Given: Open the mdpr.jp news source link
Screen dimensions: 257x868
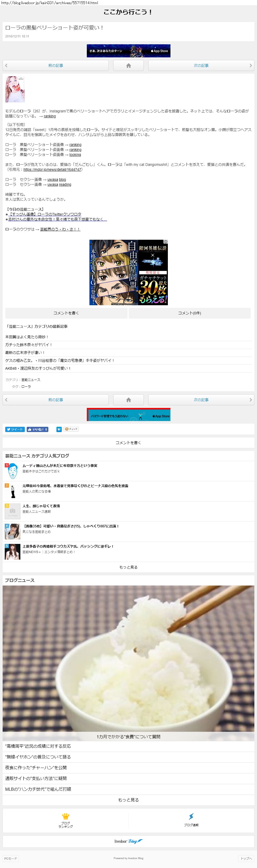Looking at the screenshot, I should tap(52, 170).
